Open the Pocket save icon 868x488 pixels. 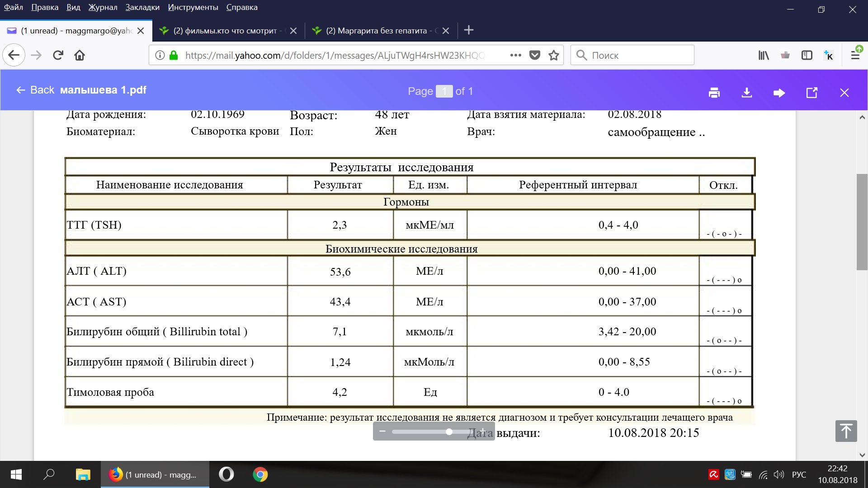(x=535, y=55)
